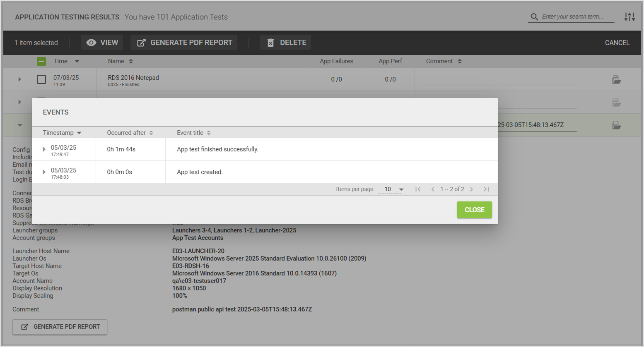The width and height of the screenshot is (644, 347).
Task: Click the search magnifier icon
Action: [534, 17]
